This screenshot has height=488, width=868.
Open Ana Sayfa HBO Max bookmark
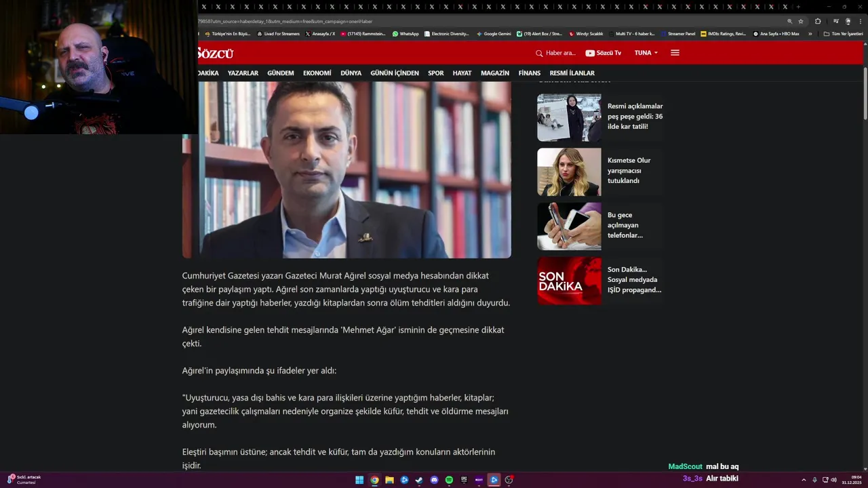[776, 34]
